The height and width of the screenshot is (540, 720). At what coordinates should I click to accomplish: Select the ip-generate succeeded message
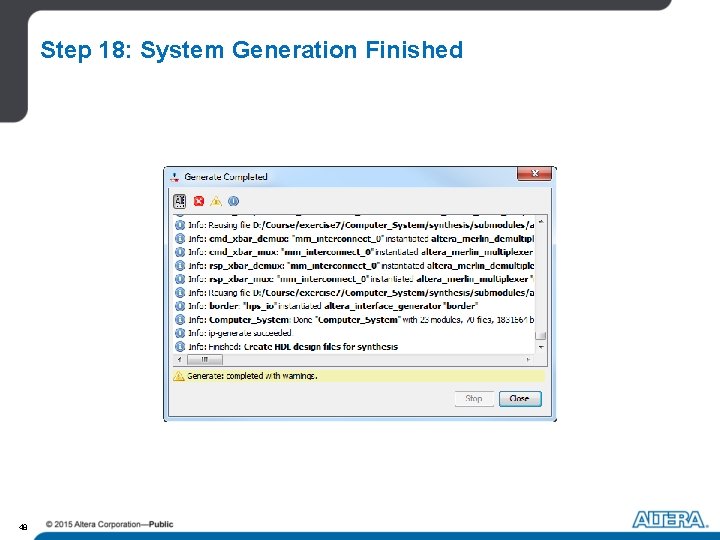click(x=354, y=333)
